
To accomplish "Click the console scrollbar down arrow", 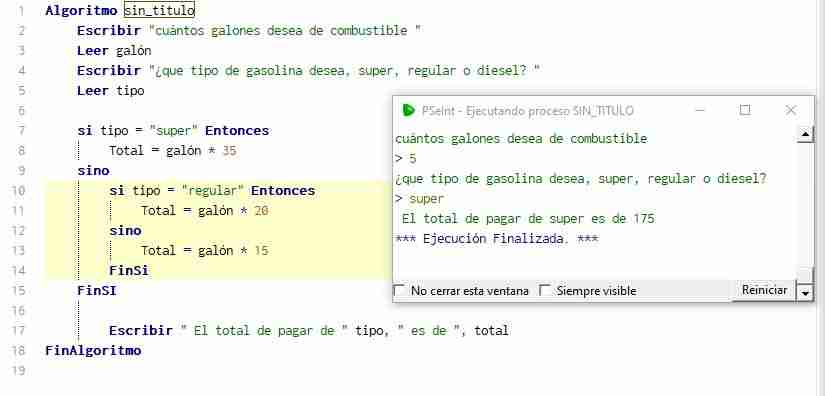I will [805, 292].
